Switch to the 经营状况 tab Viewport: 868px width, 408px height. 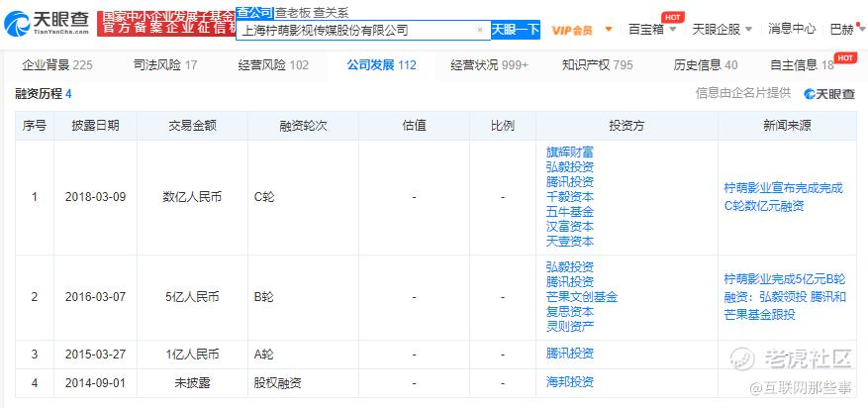coord(489,65)
